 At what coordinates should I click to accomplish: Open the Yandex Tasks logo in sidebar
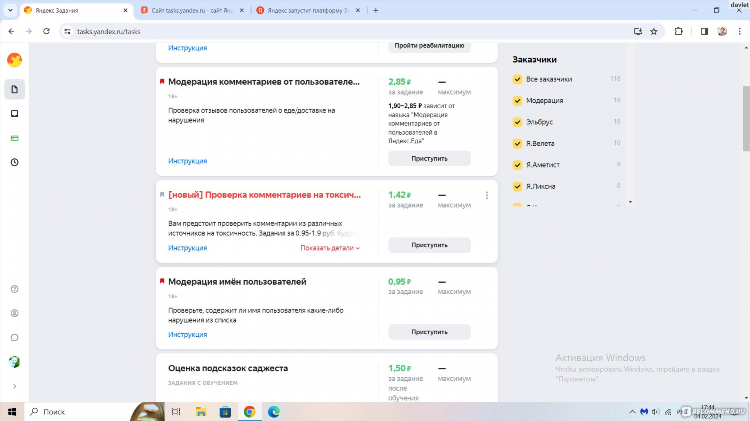pos(14,60)
